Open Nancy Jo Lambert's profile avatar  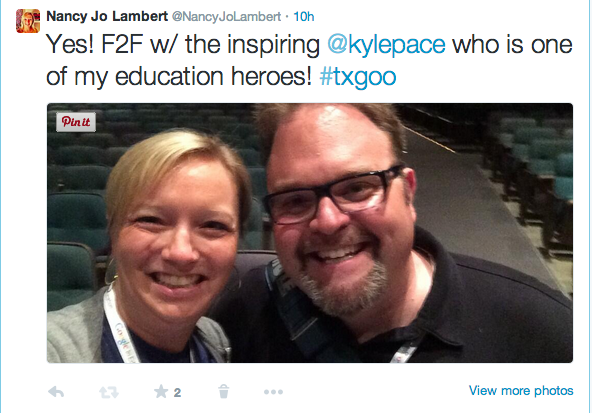click(x=28, y=21)
